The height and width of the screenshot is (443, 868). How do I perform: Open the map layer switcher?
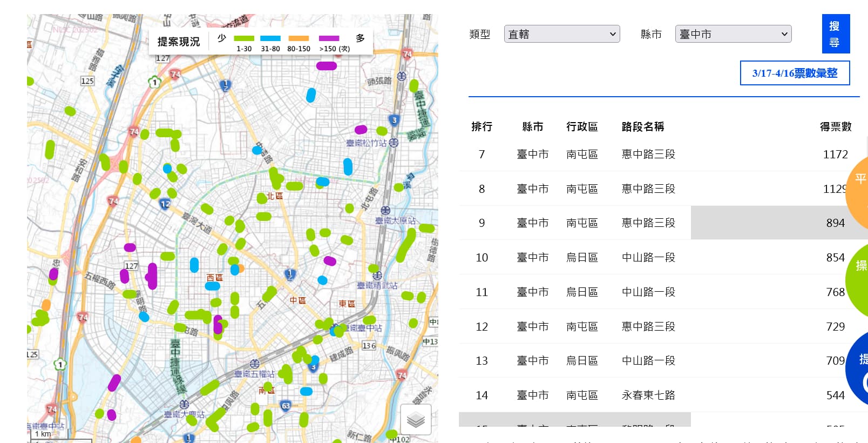click(416, 419)
